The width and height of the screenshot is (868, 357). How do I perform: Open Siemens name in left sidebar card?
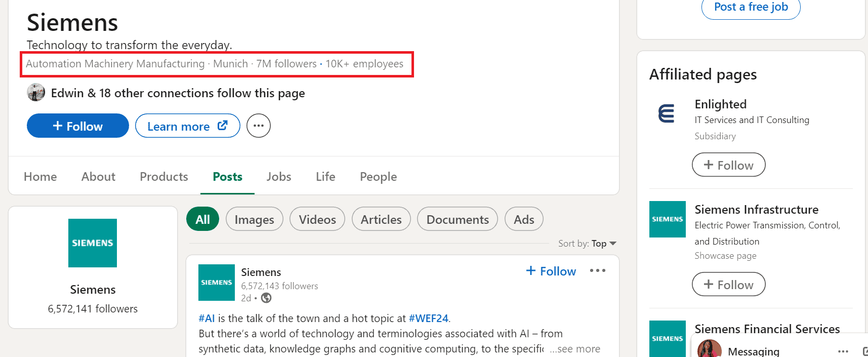(93, 290)
